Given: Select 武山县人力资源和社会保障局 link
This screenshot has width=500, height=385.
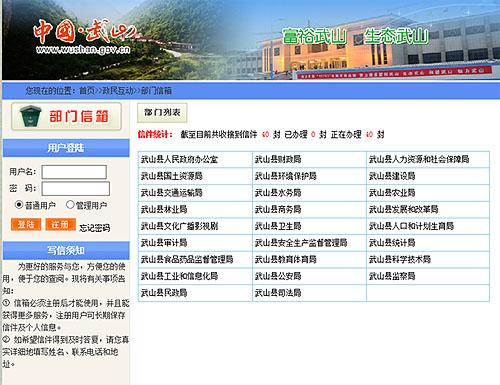Looking at the screenshot, I should [419, 159].
